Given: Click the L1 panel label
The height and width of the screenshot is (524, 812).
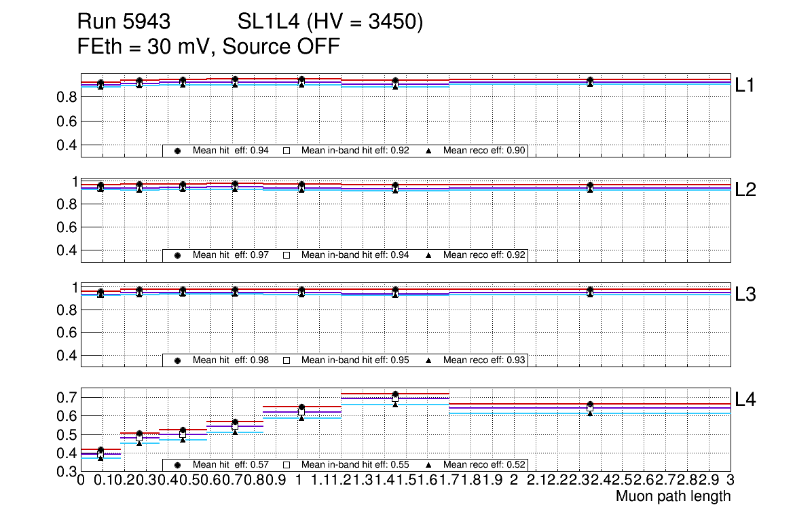Looking at the screenshot, I should coord(745,85).
